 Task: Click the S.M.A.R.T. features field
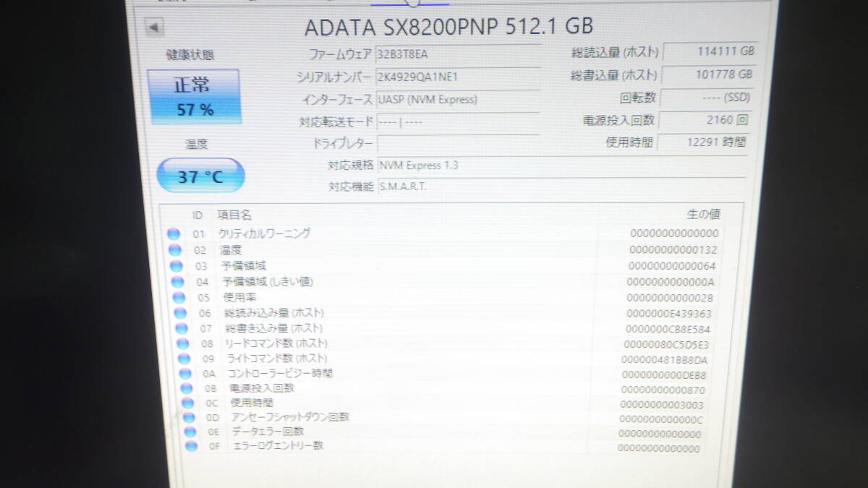(x=561, y=187)
